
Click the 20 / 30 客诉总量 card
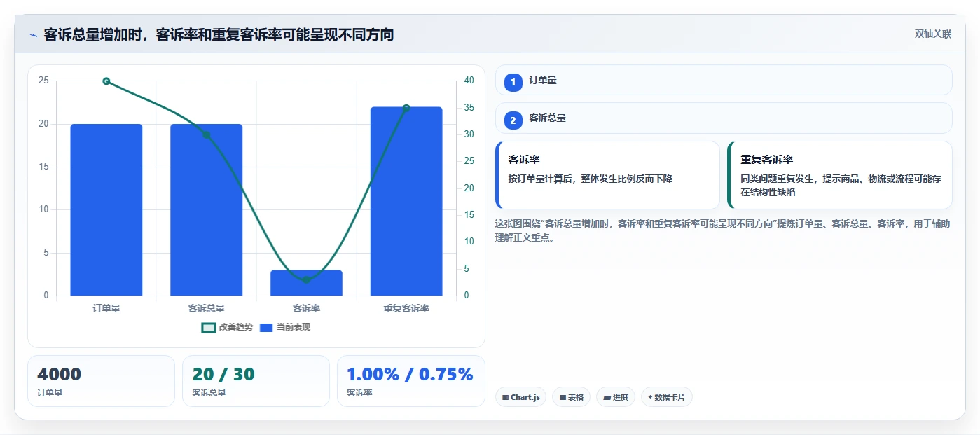pos(256,381)
